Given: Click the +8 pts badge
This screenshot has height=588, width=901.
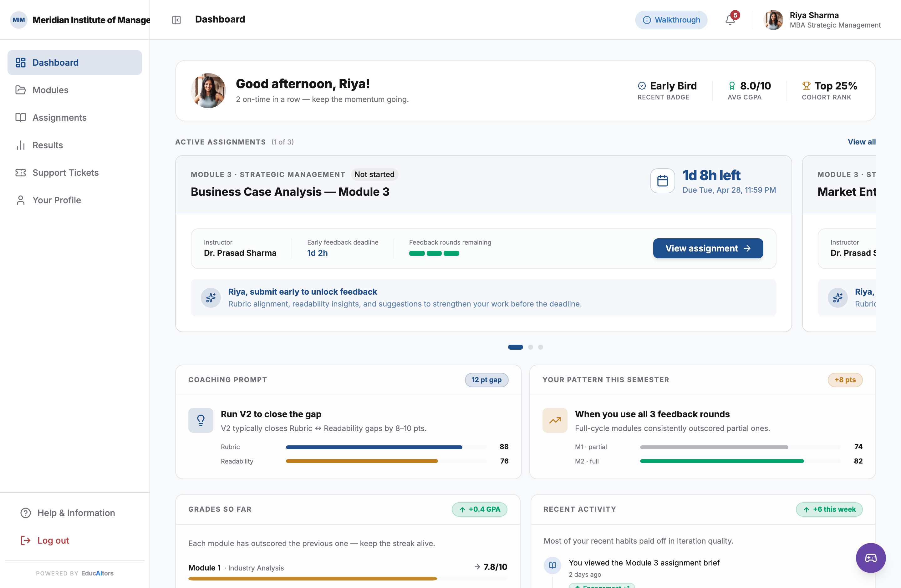Looking at the screenshot, I should click(x=845, y=380).
